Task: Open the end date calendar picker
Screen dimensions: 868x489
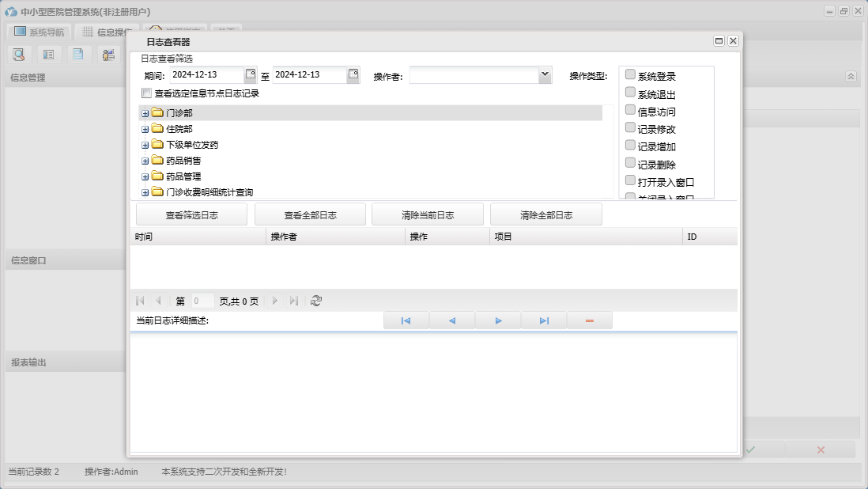Action: pos(353,74)
